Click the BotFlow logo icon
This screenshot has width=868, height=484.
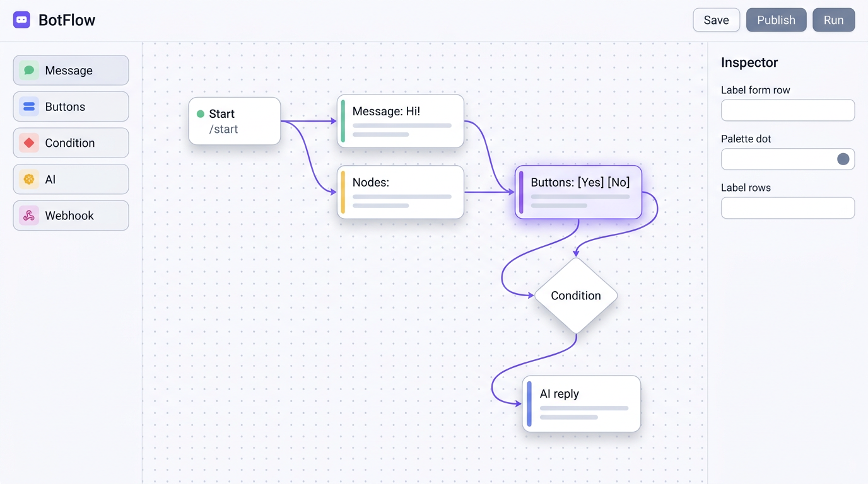(21, 20)
